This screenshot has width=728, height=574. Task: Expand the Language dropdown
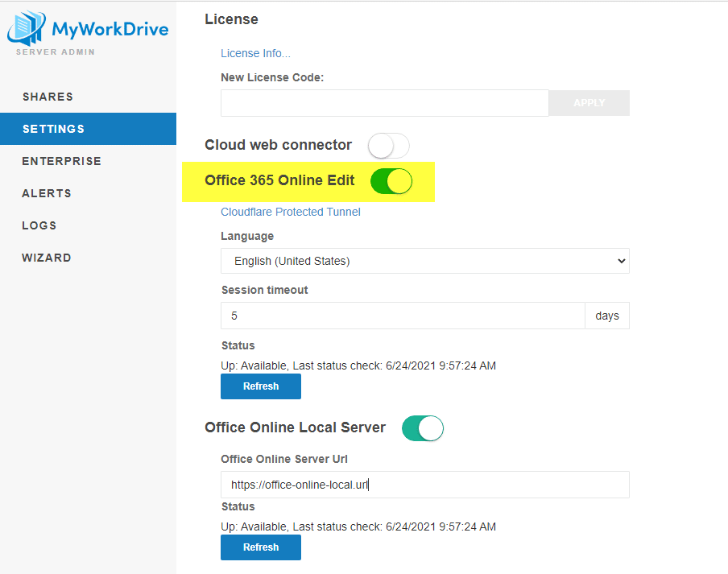click(424, 261)
